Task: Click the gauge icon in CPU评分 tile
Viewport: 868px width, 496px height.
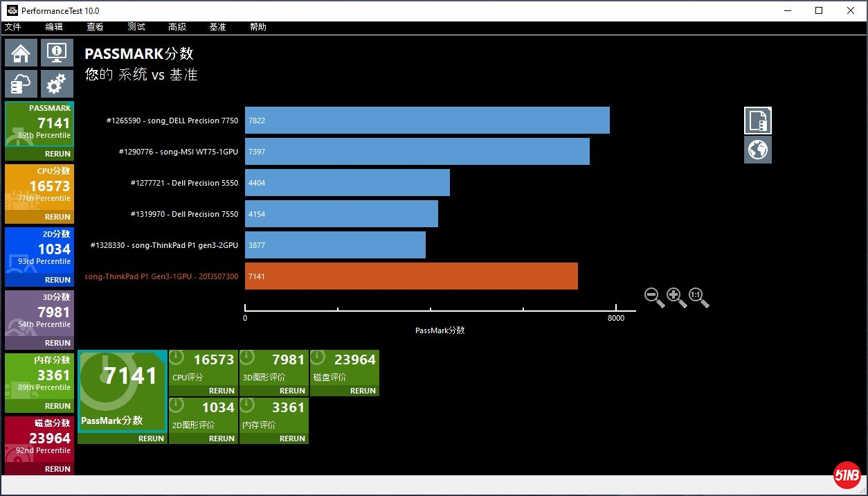Action: tap(177, 357)
